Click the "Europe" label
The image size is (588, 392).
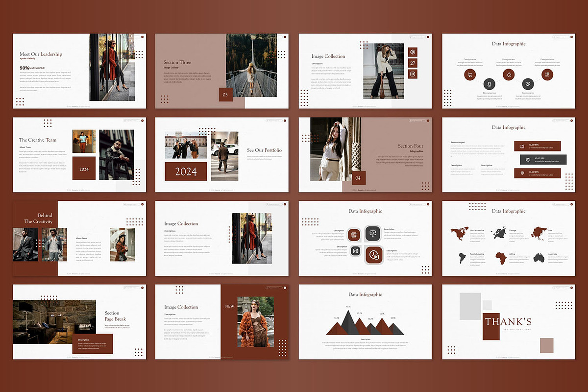click(x=513, y=230)
